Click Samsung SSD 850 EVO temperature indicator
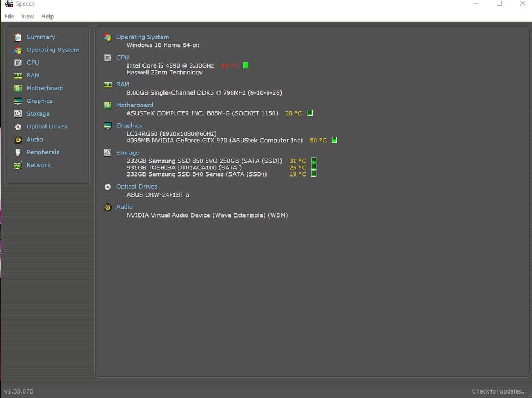Image resolution: width=532 pixels, height=398 pixels. click(x=314, y=161)
